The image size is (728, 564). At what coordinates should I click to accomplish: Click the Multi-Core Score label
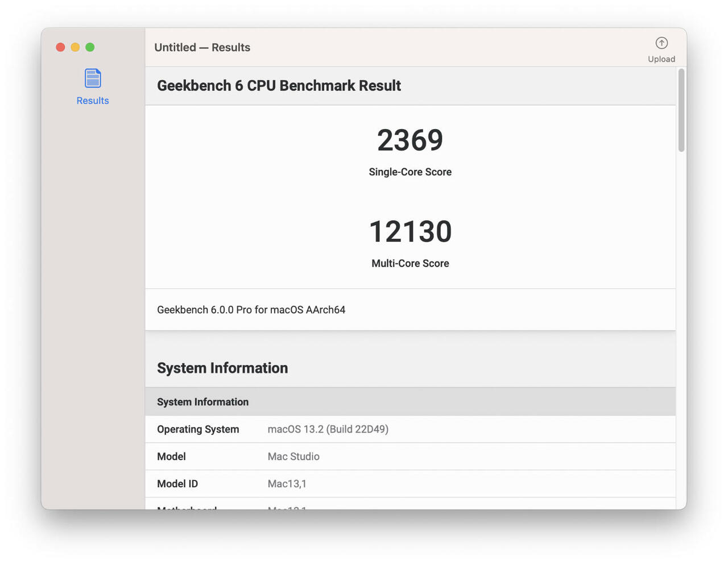(410, 263)
